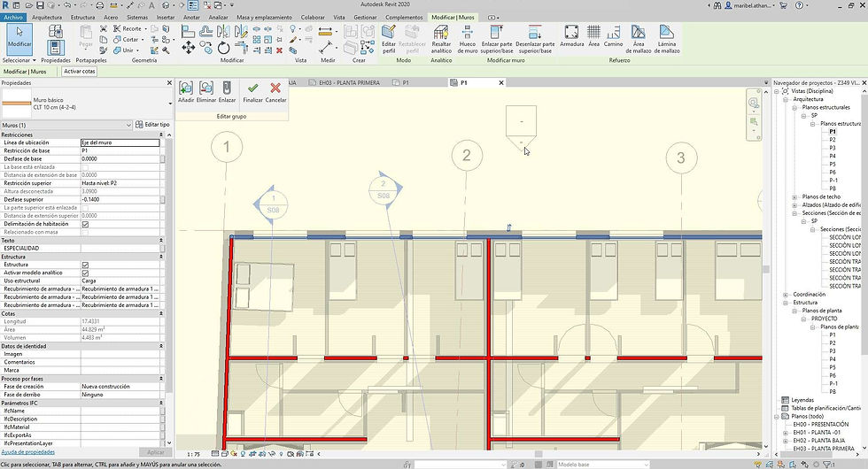Click the Editar tipo button
The width and height of the screenshot is (868, 469).
[152, 125]
